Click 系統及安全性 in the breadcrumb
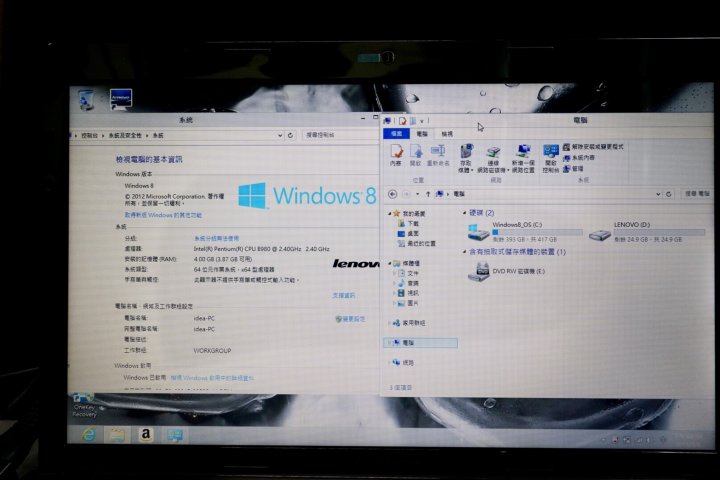The image size is (720, 480). click(125, 136)
